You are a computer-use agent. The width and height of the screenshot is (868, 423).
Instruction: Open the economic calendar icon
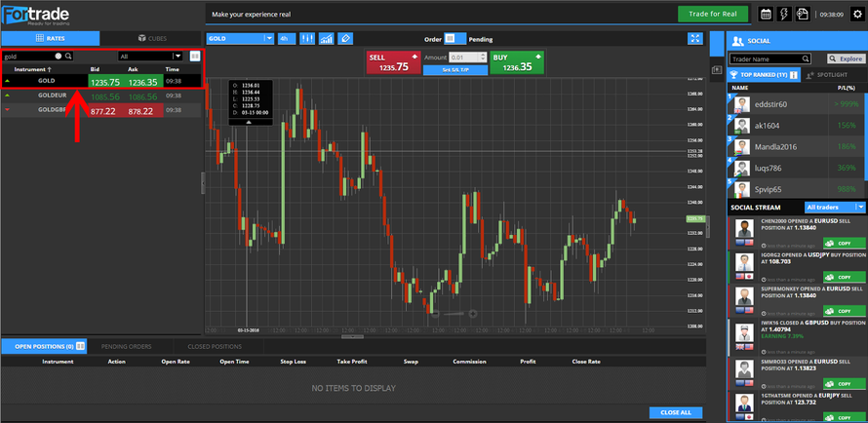(x=766, y=14)
